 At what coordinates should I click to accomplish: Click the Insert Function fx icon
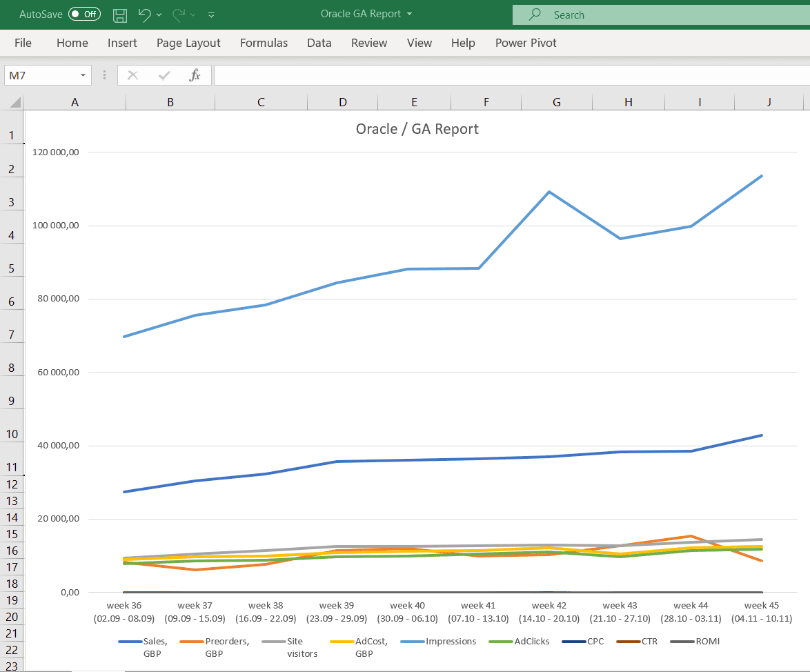(x=195, y=75)
